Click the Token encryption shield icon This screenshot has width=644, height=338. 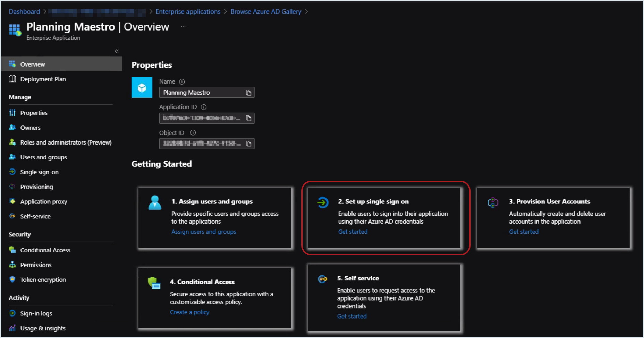12,279
